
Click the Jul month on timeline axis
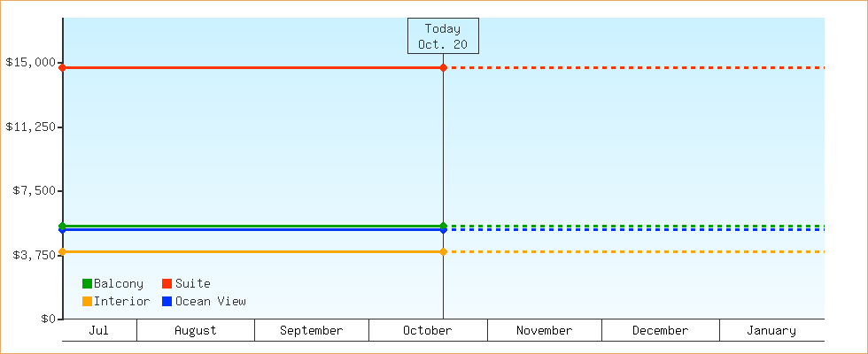tap(99, 331)
